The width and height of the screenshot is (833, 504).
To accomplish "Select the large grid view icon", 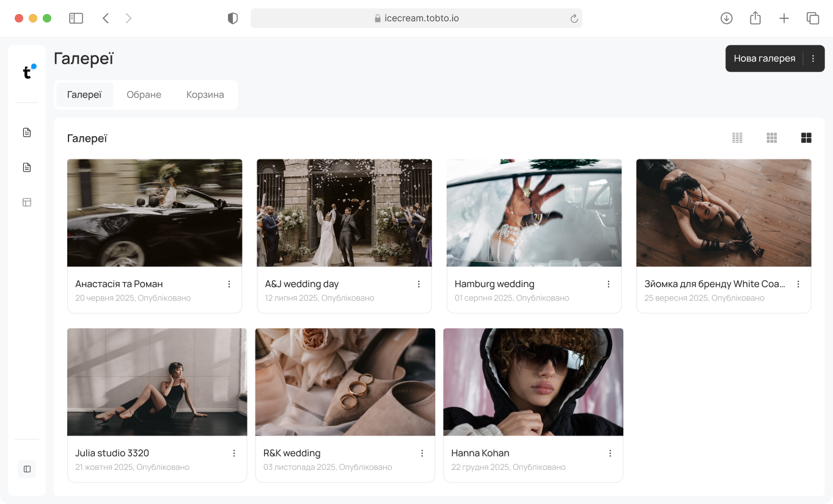I will [806, 138].
